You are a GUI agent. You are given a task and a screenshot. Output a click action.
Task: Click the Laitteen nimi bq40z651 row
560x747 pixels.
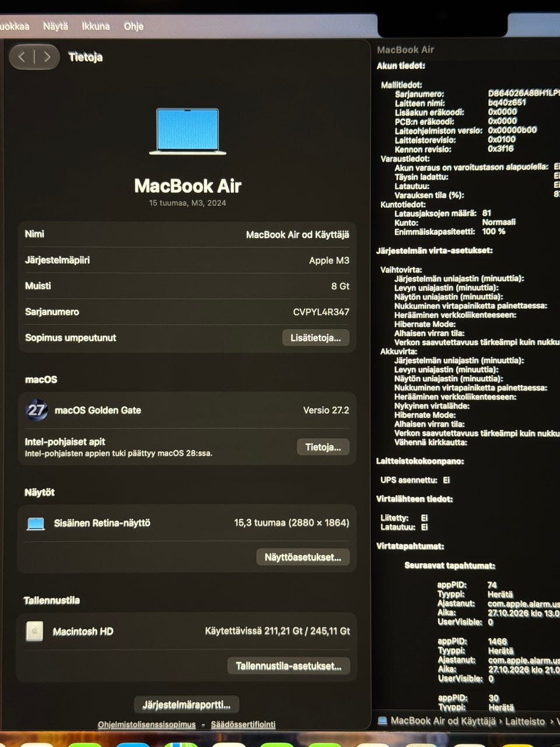[460, 103]
